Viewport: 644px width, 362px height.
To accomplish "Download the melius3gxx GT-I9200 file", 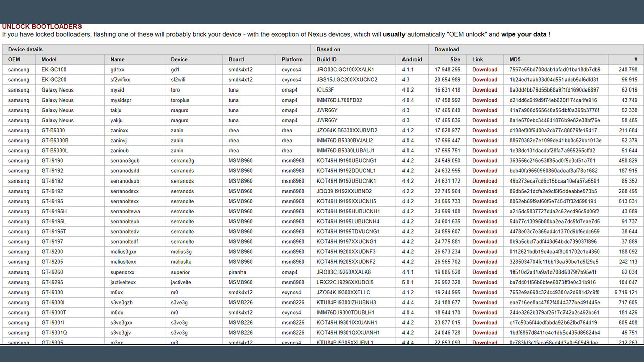I will point(485,252).
